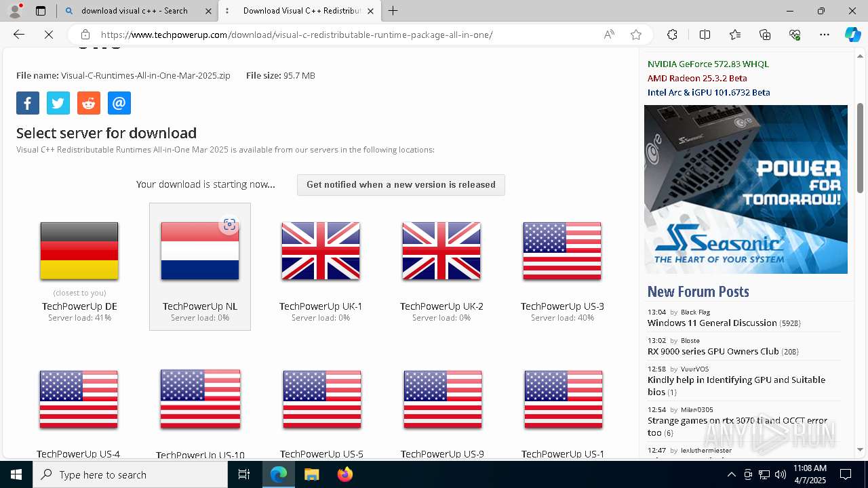This screenshot has height=488, width=868.
Task: Open AMD Radeon 25.3.2 Beta link
Action: pyautogui.click(x=697, y=79)
